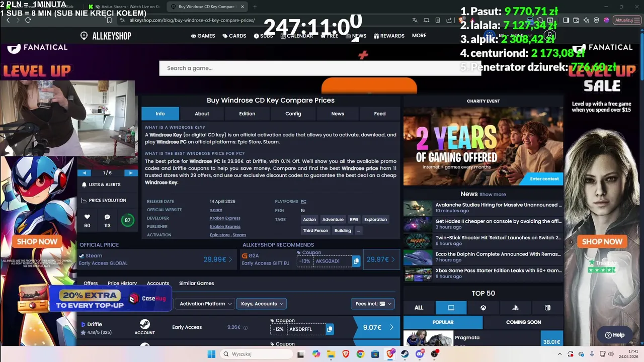Viewport: 644px width, 362px height.
Task: Select the PC platform icon in Top 50
Action: tap(451, 308)
